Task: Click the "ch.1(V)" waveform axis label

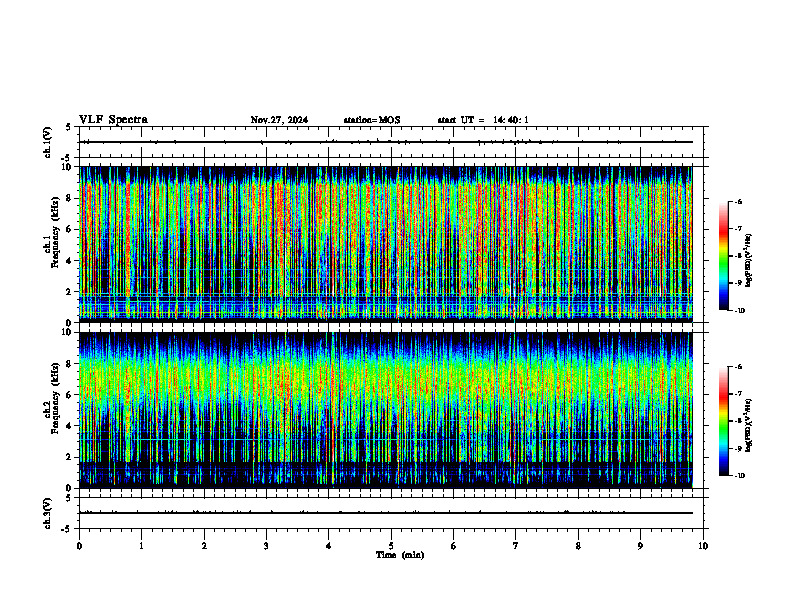Action: pos(48,142)
